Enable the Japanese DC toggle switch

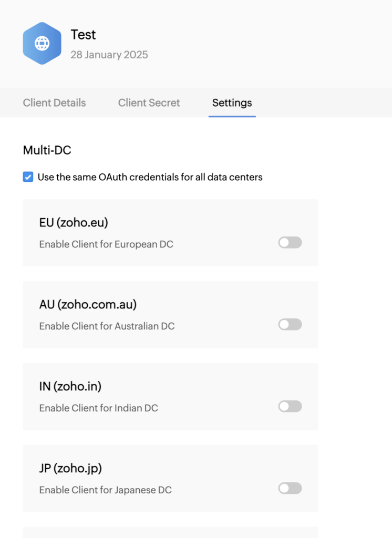(290, 488)
